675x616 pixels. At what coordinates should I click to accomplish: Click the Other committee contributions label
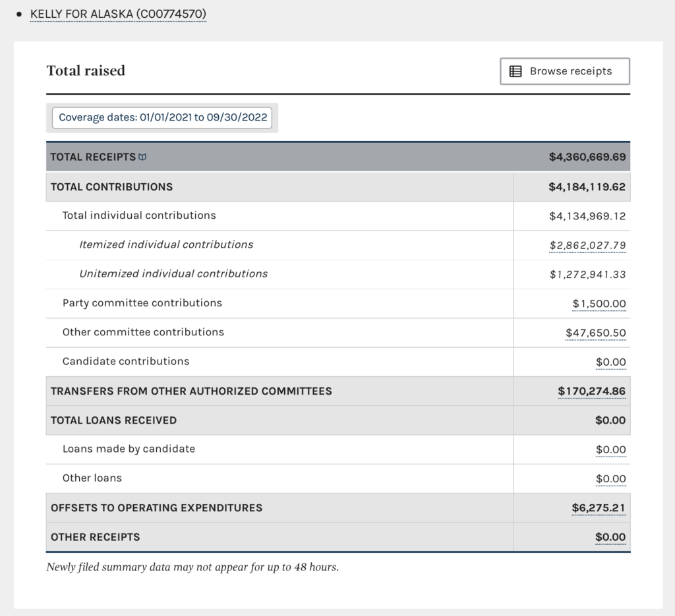143,332
